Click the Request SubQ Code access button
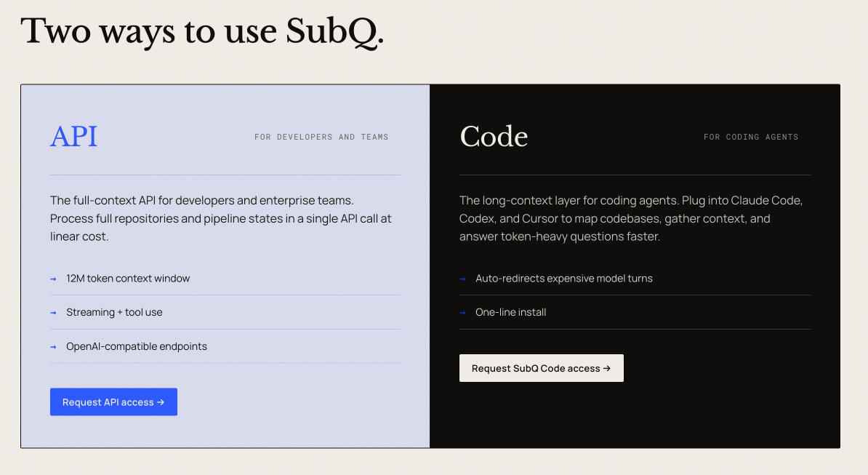 point(542,368)
